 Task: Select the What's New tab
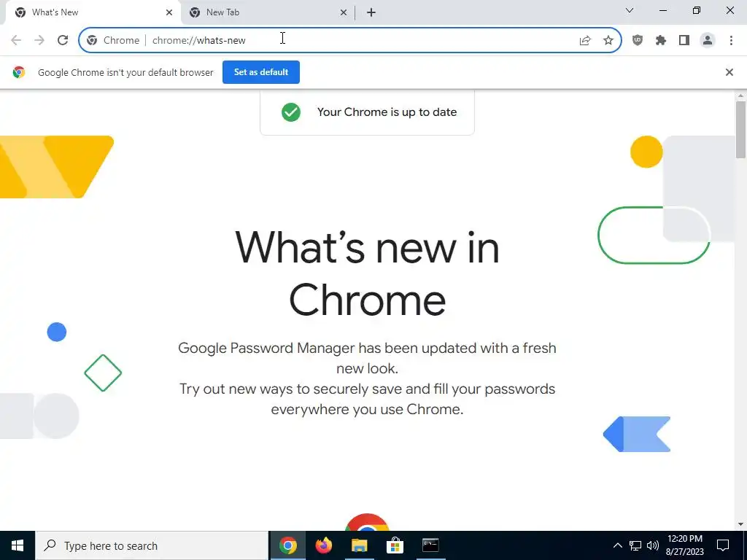(x=93, y=12)
